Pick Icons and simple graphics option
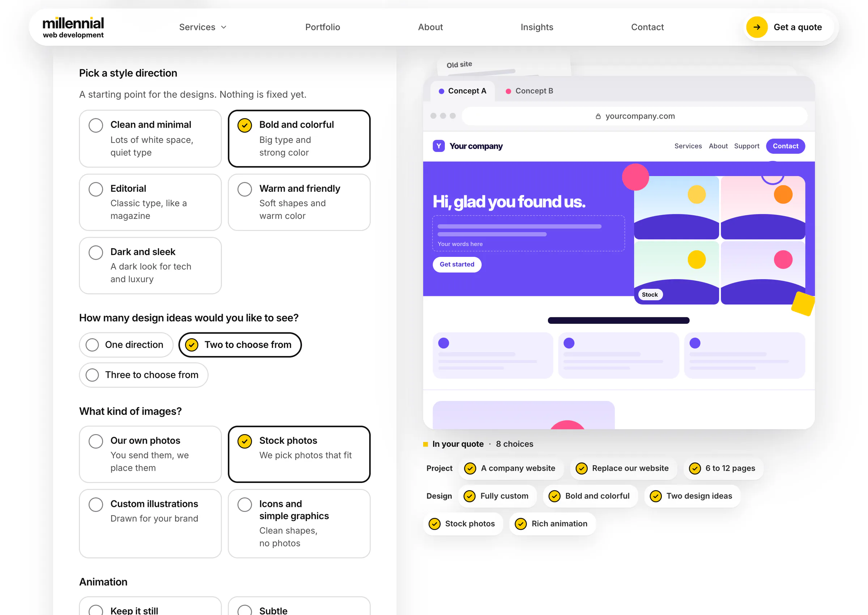The width and height of the screenshot is (868, 615). 299,523
